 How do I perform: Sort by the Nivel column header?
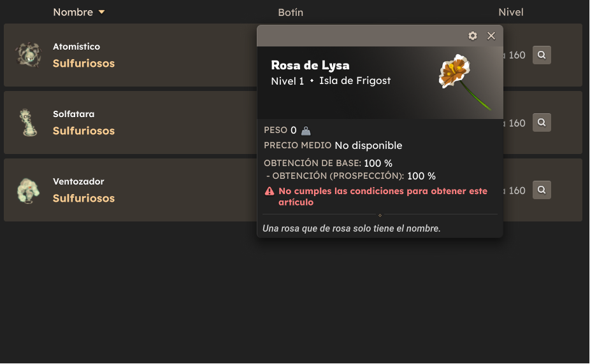point(510,12)
